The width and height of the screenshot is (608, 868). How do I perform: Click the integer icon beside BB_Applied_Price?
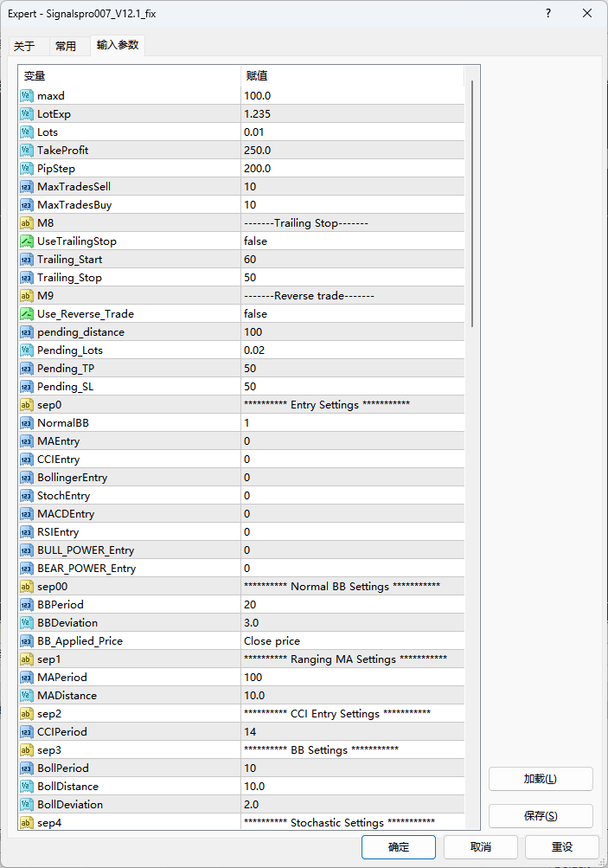(x=27, y=641)
